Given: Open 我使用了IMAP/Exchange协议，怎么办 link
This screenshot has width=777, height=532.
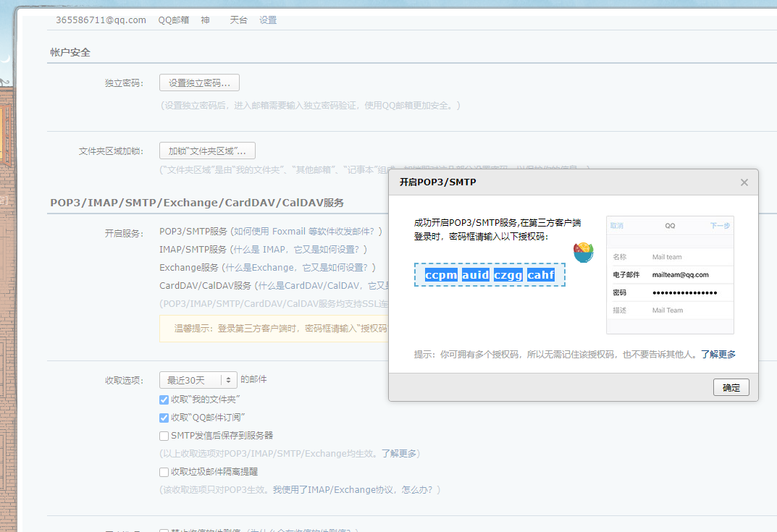Looking at the screenshot, I should 351,490.
